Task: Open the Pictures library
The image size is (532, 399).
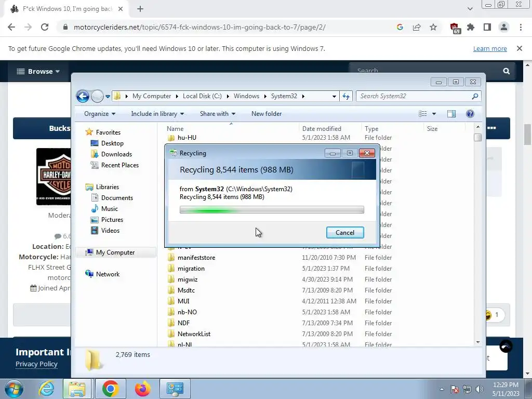Action: 112,220
